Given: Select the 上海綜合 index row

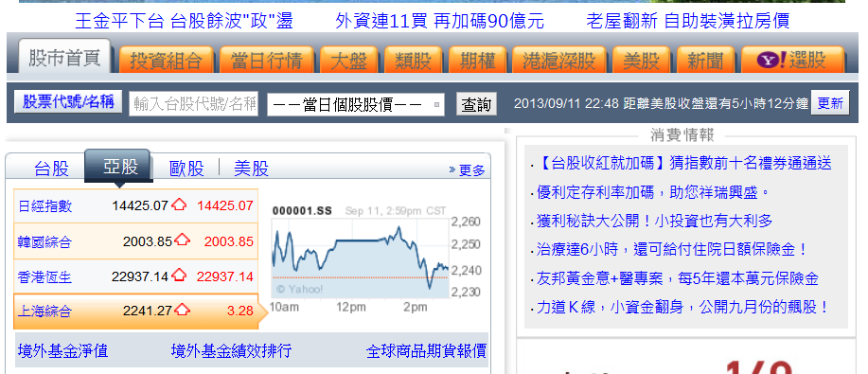Looking at the screenshot, I should tap(136, 311).
